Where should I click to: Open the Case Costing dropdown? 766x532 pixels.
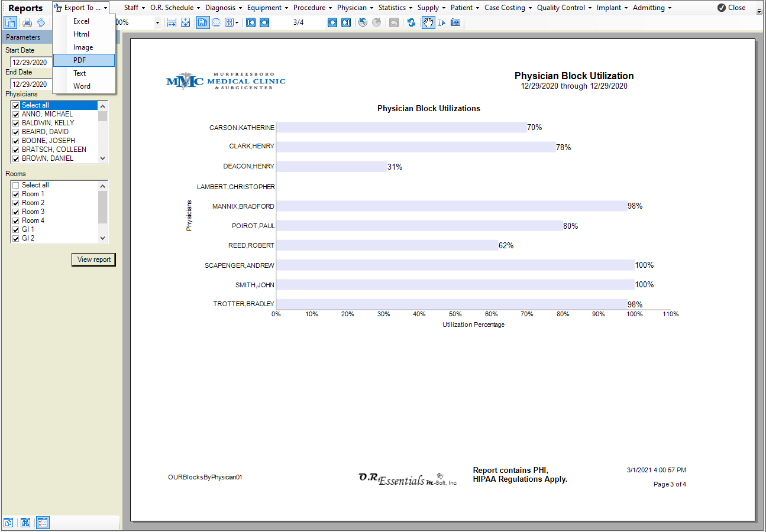point(508,8)
